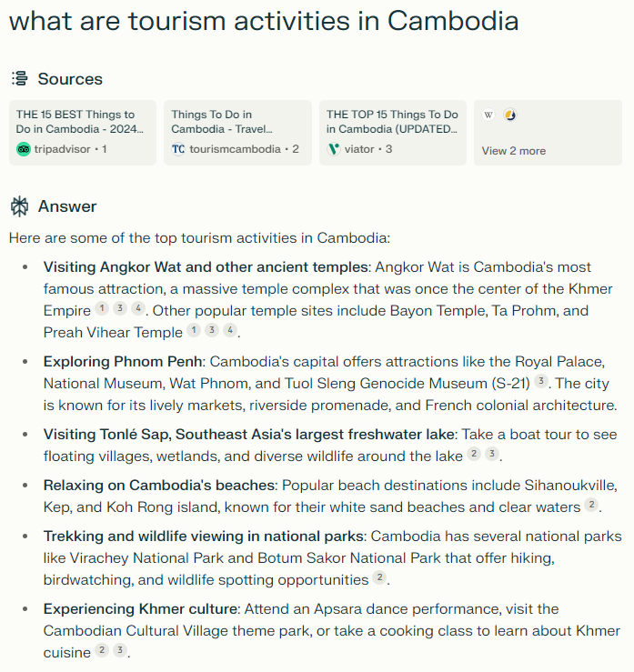Viewport: 634px width, 672px height.
Task: Click the Visiting Angkor Wat bold heading
Action: pyautogui.click(x=206, y=267)
